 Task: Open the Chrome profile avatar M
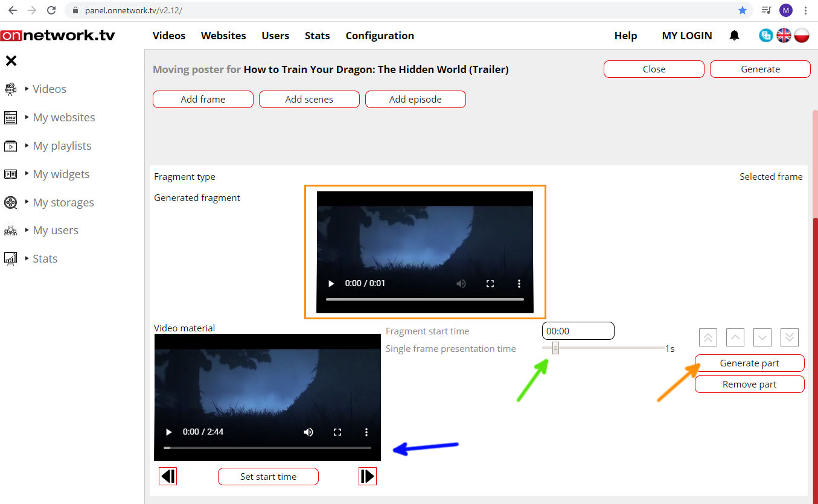pos(785,10)
